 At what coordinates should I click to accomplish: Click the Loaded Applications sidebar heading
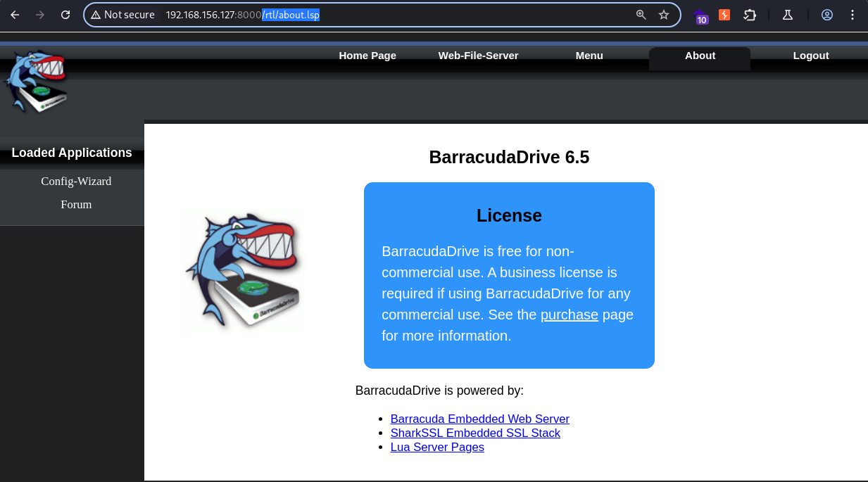(72, 153)
